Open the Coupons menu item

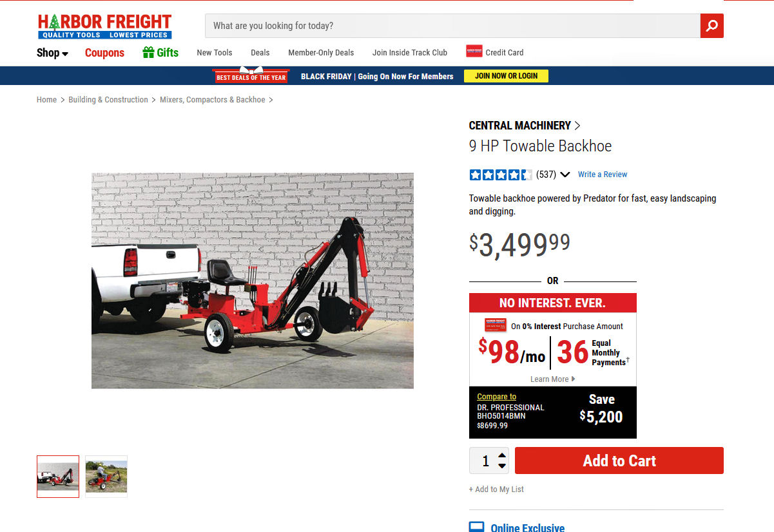(x=104, y=53)
